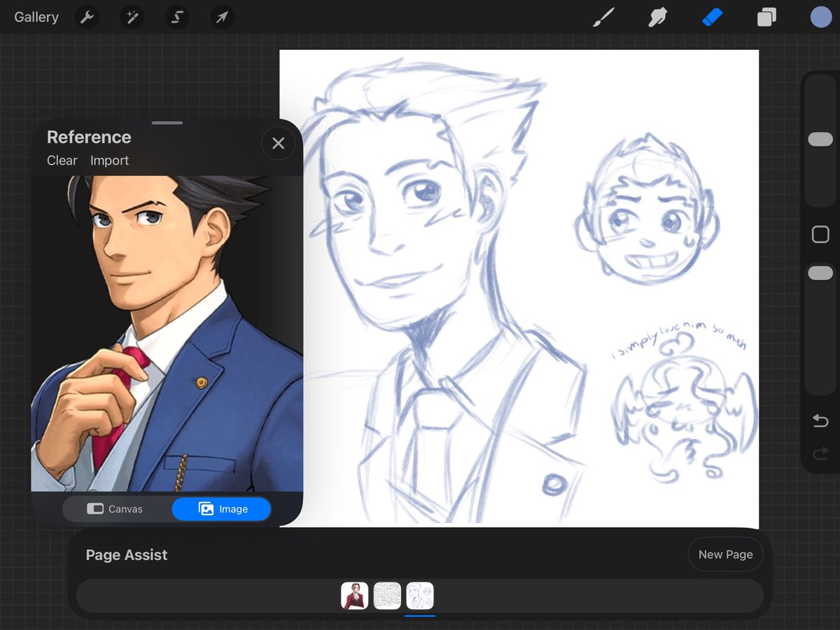Select the Smudge tool
The width and height of the screenshot is (840, 630).
pyautogui.click(x=657, y=17)
